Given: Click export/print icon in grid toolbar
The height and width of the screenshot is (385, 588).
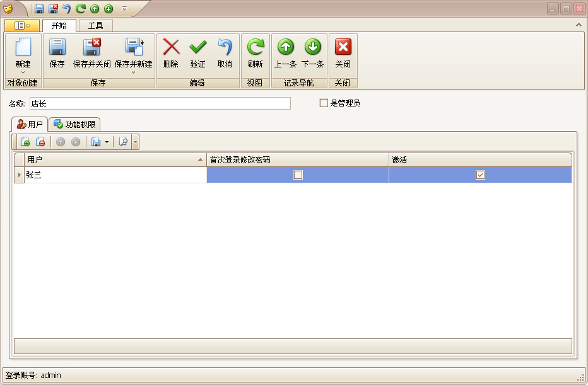Looking at the screenshot, I should point(96,142).
